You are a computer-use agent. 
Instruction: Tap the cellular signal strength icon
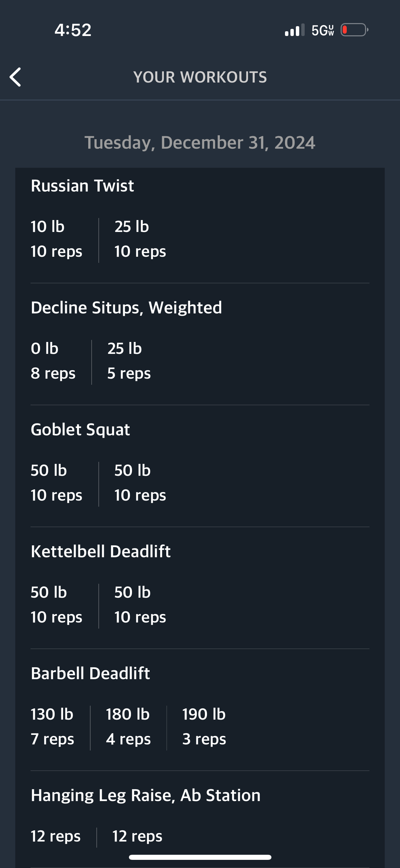click(294, 30)
